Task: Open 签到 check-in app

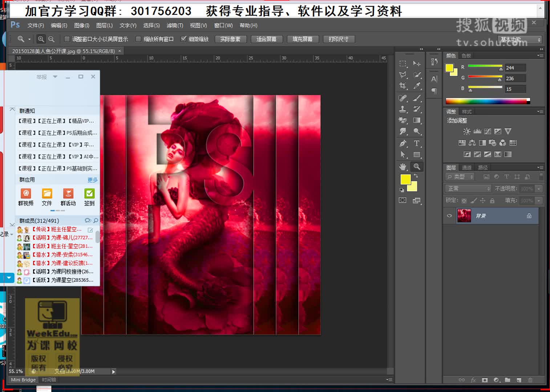Action: click(89, 197)
